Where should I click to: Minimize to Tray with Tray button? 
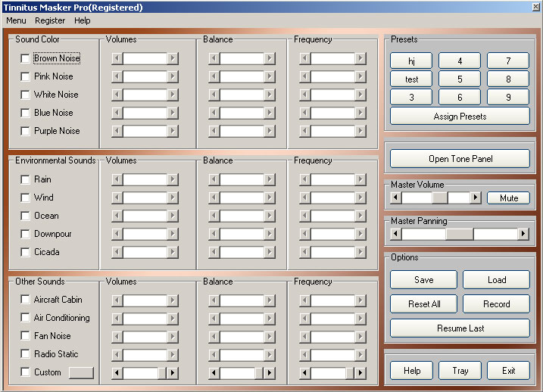pyautogui.click(x=460, y=371)
